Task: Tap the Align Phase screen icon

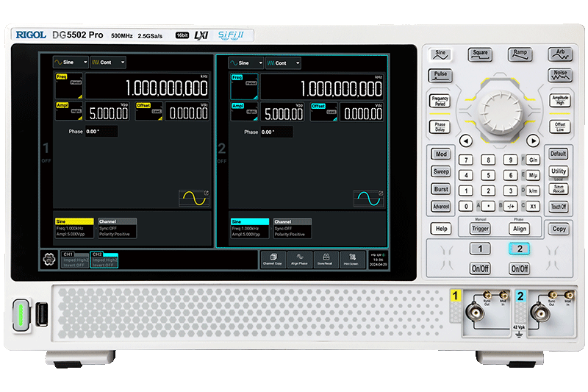Action: [299, 259]
